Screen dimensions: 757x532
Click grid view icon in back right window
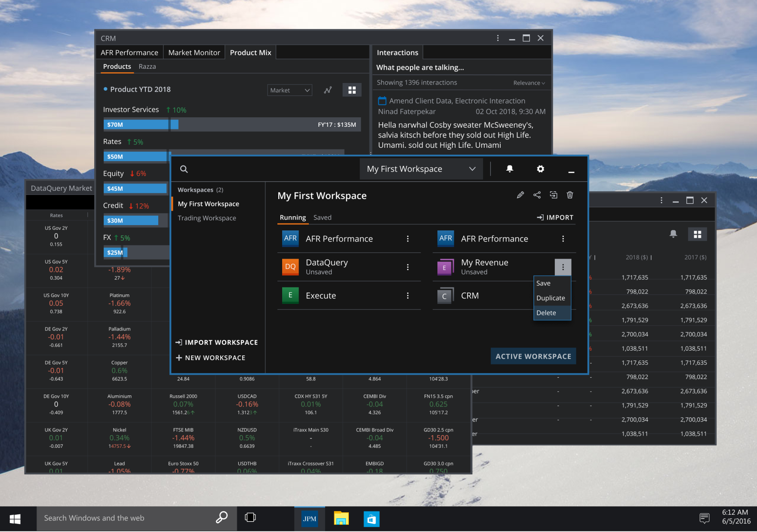[698, 234]
